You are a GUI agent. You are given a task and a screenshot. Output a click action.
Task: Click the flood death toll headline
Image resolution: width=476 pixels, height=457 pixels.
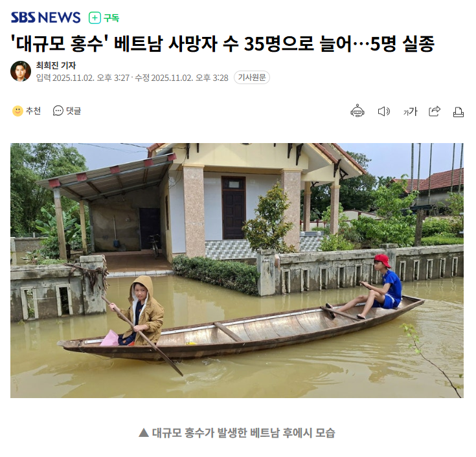click(x=223, y=44)
